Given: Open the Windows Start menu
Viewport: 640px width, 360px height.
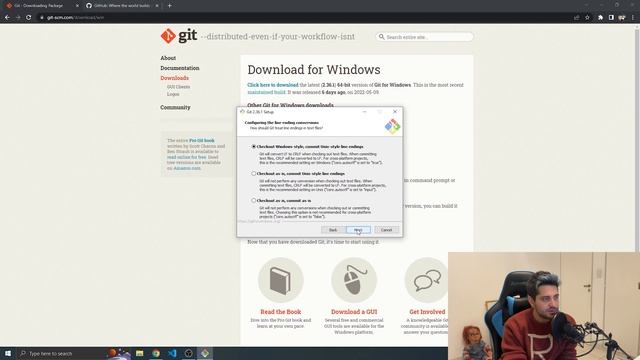Looking at the screenshot, I should [7, 353].
